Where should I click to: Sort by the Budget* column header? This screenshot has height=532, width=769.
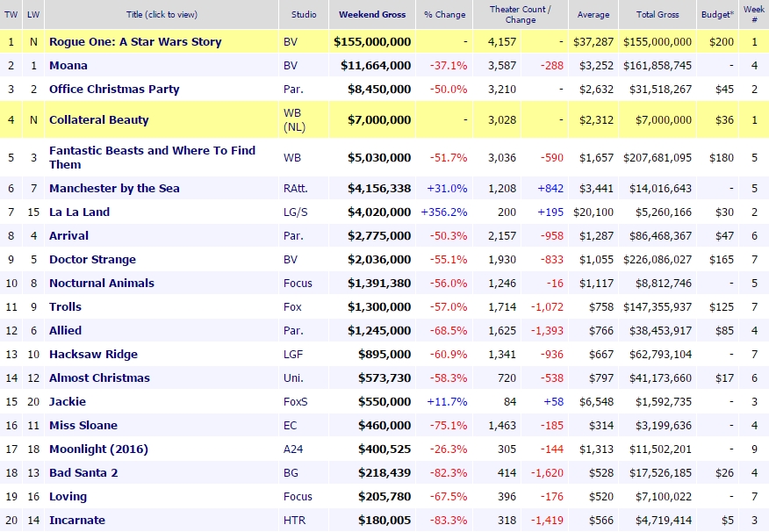[717, 15]
